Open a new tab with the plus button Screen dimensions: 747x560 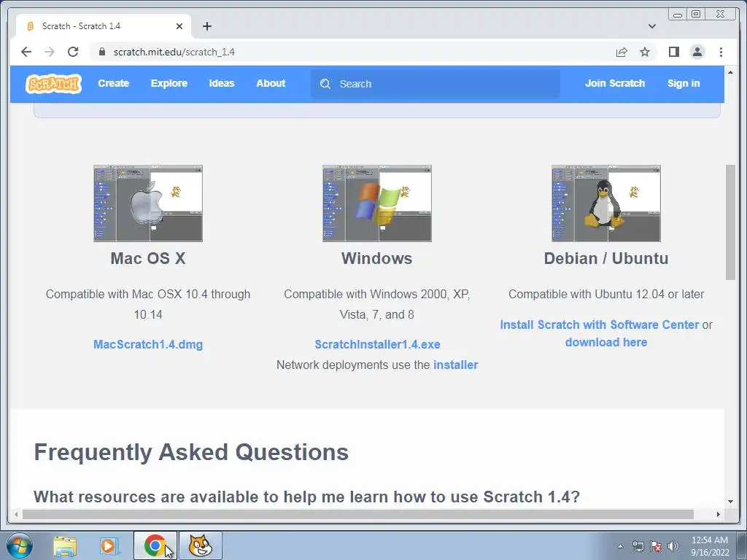(206, 26)
